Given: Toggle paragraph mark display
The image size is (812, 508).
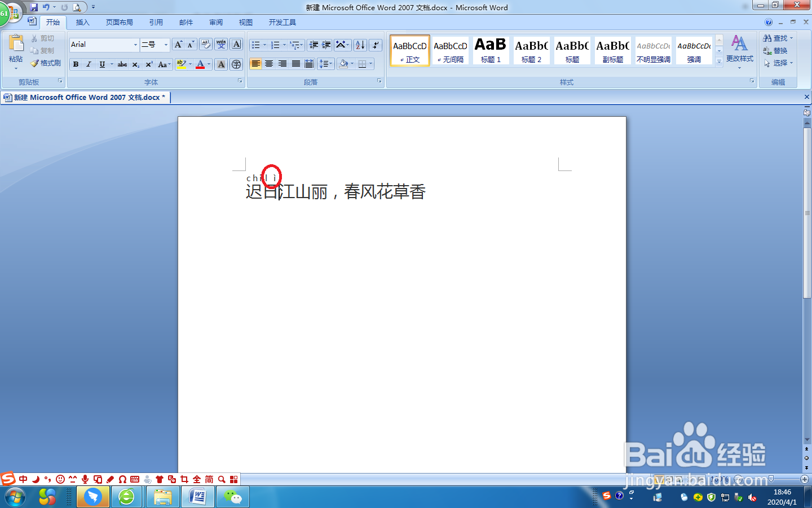Looking at the screenshot, I should click(374, 44).
